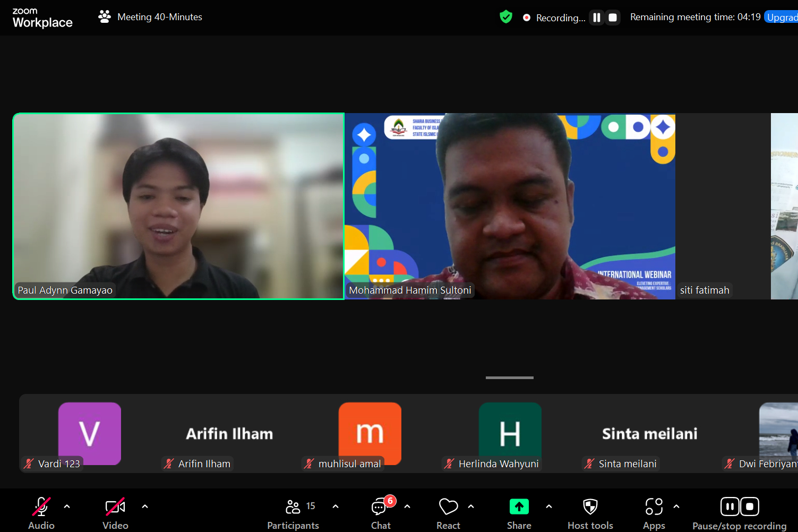Expand the Participants options arrow
This screenshot has height=532, width=798.
[336, 507]
